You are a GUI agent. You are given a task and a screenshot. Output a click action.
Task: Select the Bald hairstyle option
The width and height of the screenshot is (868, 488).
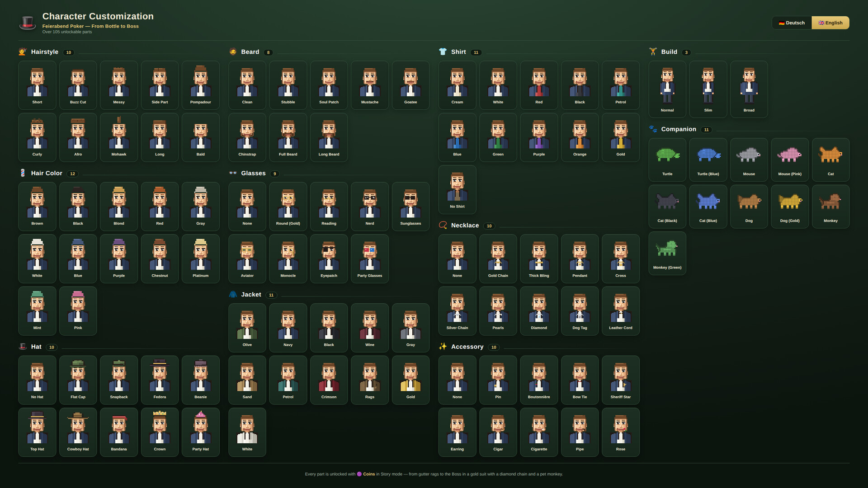click(x=201, y=137)
